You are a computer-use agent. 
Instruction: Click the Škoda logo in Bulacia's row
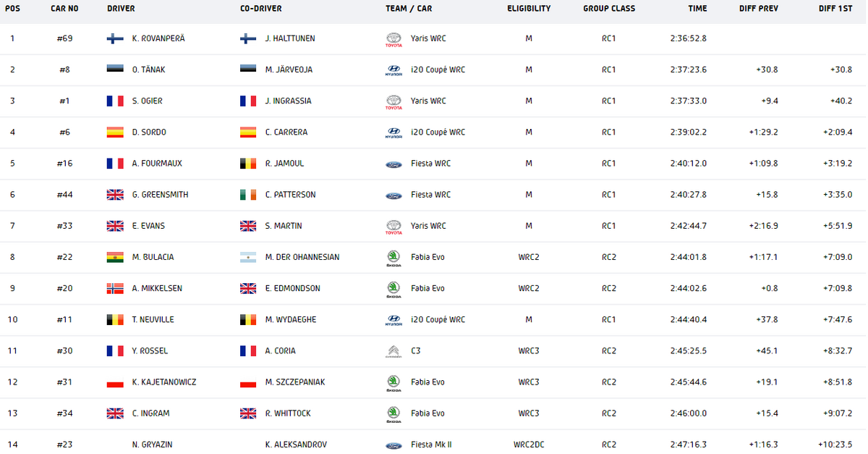[393, 258]
